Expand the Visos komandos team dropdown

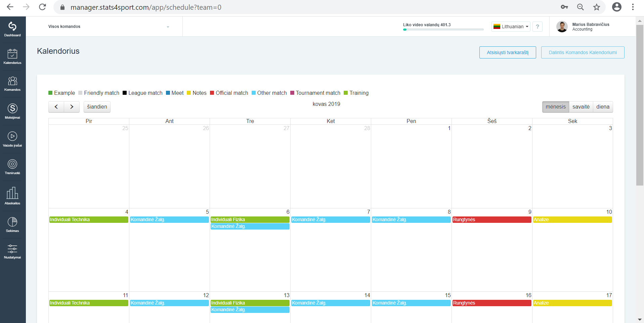point(109,27)
